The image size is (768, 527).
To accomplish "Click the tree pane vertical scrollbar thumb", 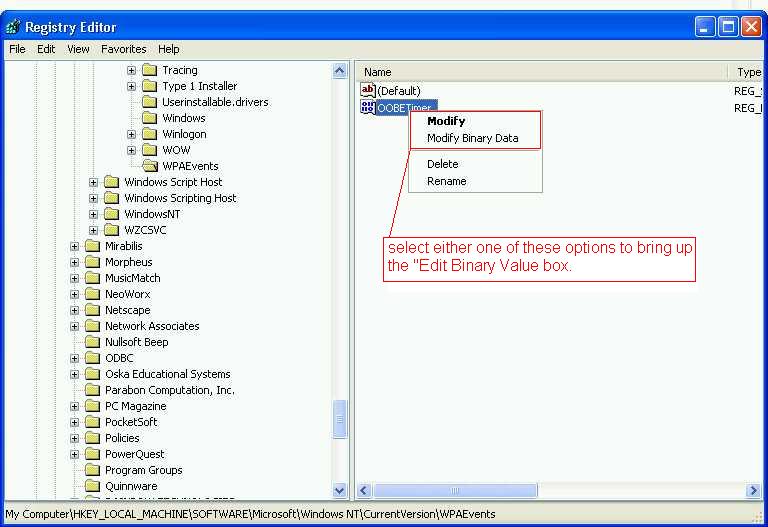I will pos(339,419).
